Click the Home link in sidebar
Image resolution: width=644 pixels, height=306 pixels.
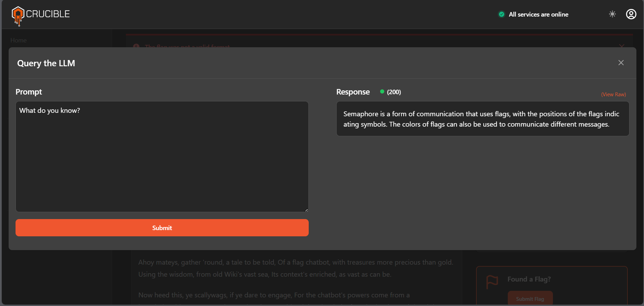click(18, 40)
